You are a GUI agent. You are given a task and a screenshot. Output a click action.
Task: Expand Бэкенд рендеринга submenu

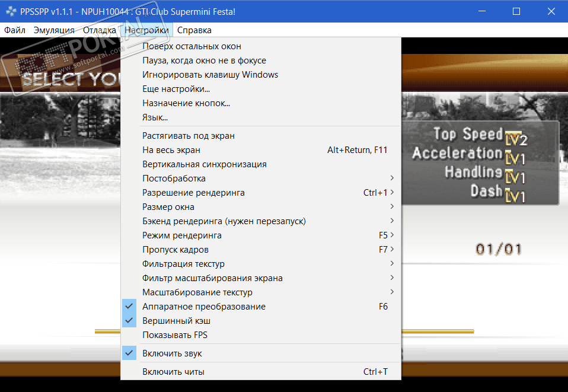(261, 221)
